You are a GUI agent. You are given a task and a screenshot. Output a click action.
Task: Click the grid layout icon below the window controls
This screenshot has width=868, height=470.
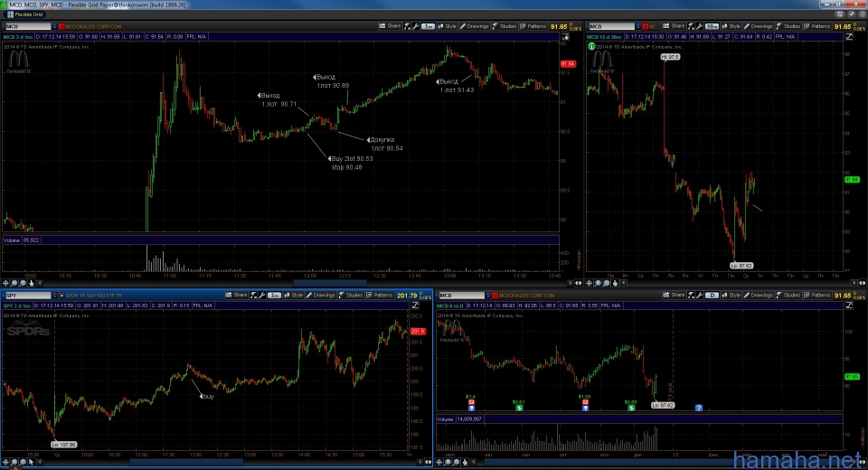click(839, 14)
